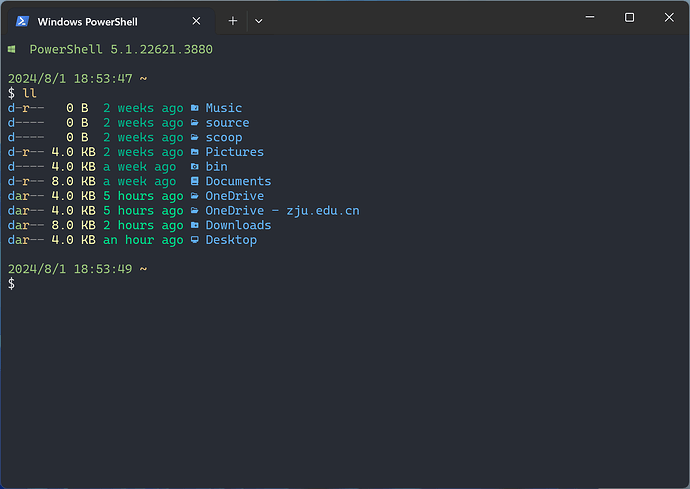Screen dimensions: 690x489
Task: Click the Music directory name
Action: click(x=224, y=108)
